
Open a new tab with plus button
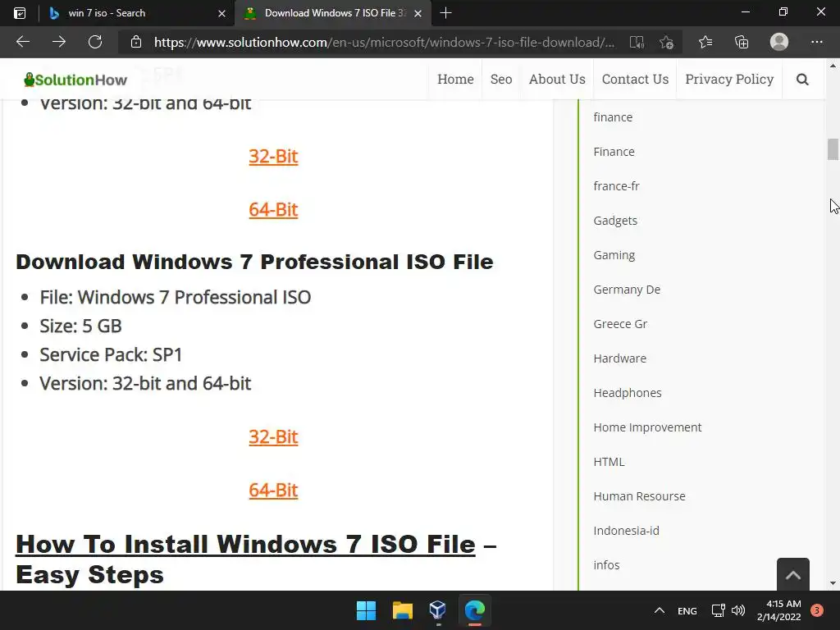point(445,13)
